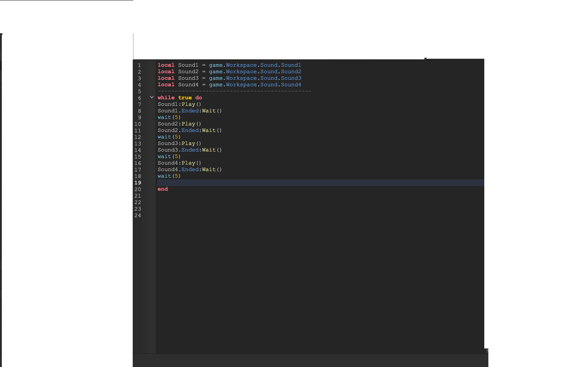The width and height of the screenshot is (588, 367).
Task: Click highlighted line number 19
Action: (138, 182)
